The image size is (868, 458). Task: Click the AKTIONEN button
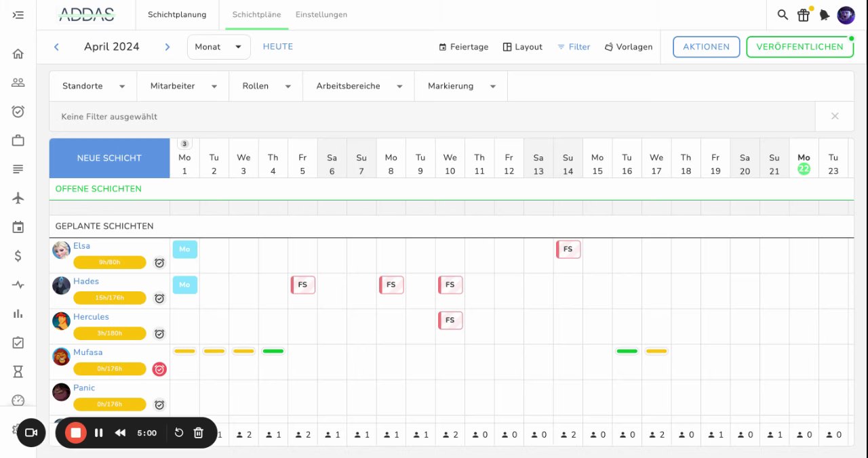point(706,47)
